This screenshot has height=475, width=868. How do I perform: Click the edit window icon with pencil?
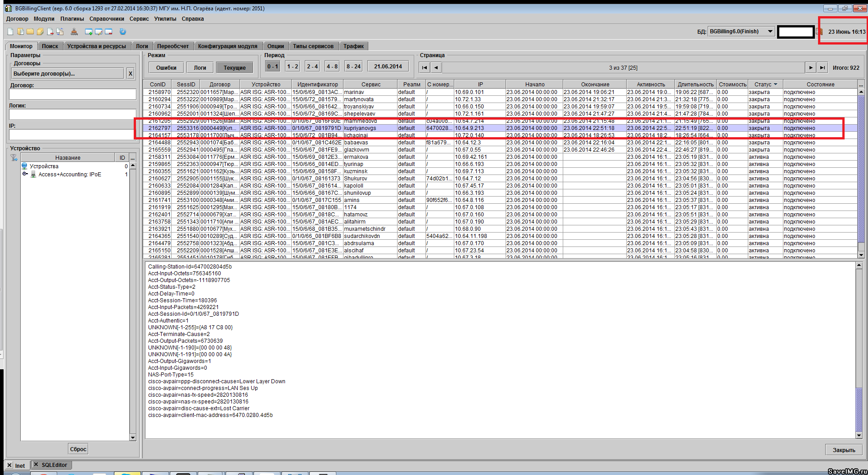point(99,31)
